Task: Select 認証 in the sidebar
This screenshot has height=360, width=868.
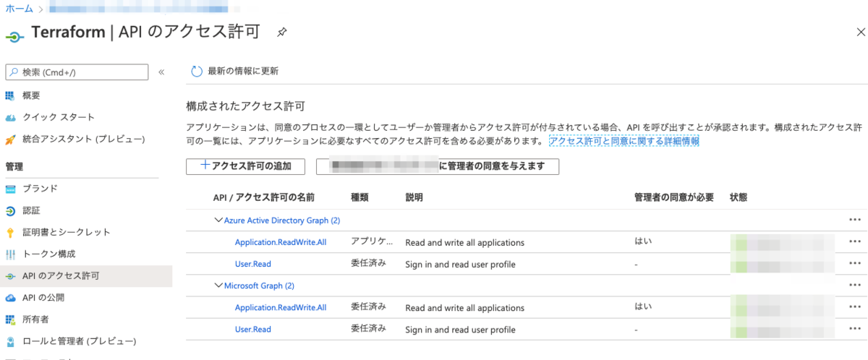Action: coord(31,211)
